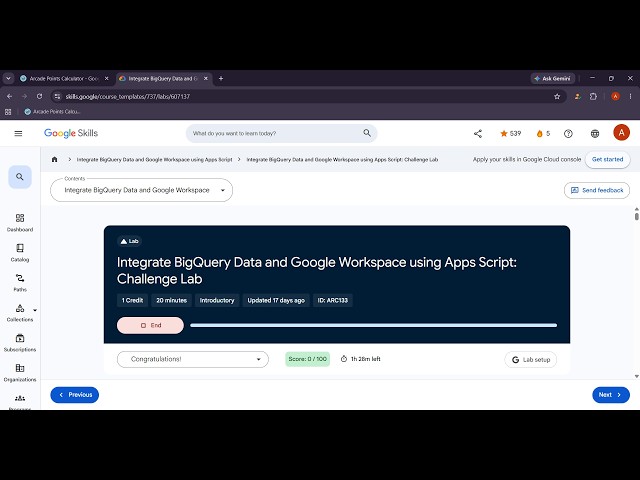Go to Next page
The width and height of the screenshot is (640, 480).
point(611,395)
